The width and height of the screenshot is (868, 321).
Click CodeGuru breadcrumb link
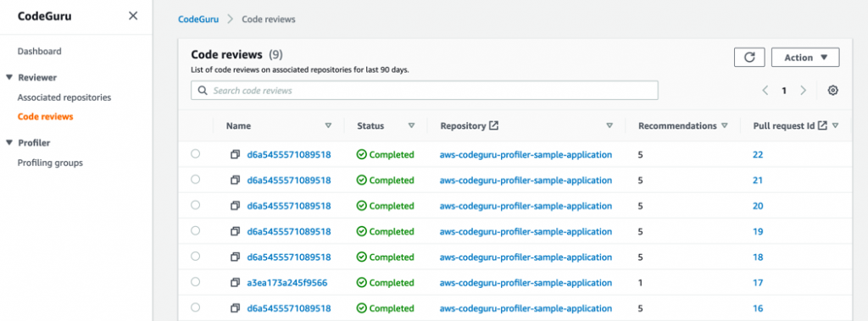click(x=198, y=19)
